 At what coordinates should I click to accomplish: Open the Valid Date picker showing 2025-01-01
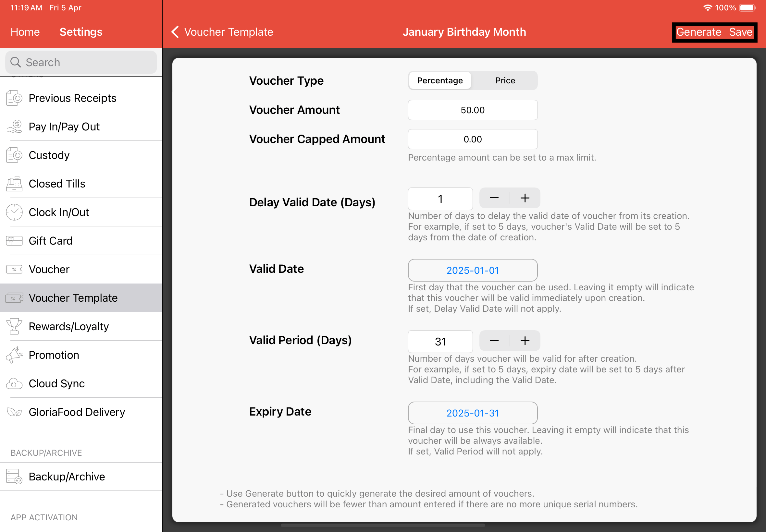coord(472,270)
